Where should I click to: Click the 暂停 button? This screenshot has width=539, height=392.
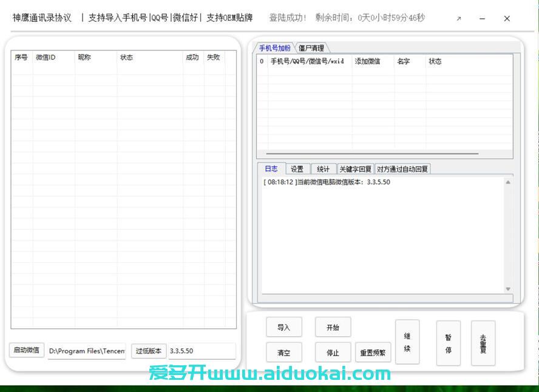[x=448, y=343]
